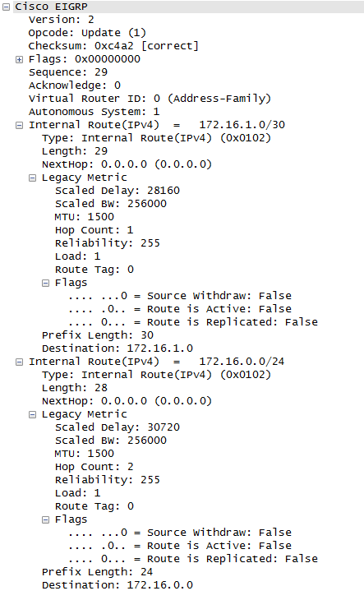Select the Sequence: 29 field
The image size is (364, 600).
tap(68, 72)
